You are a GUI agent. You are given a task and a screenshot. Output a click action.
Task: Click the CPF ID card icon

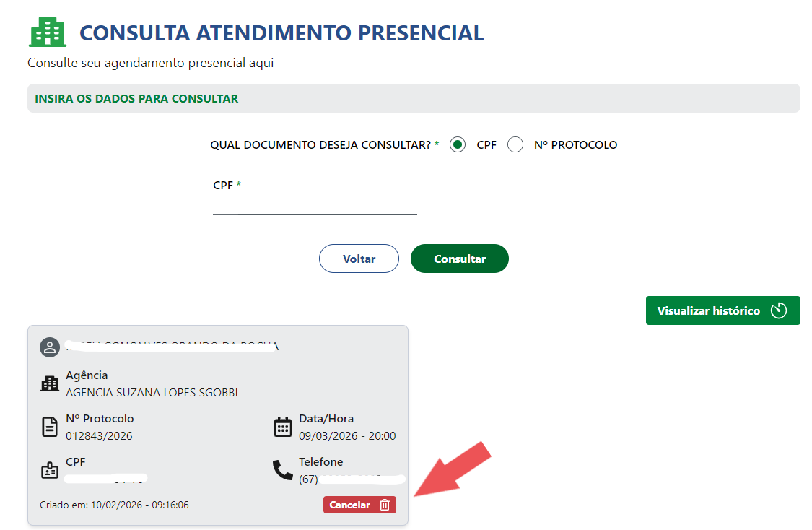(x=49, y=471)
